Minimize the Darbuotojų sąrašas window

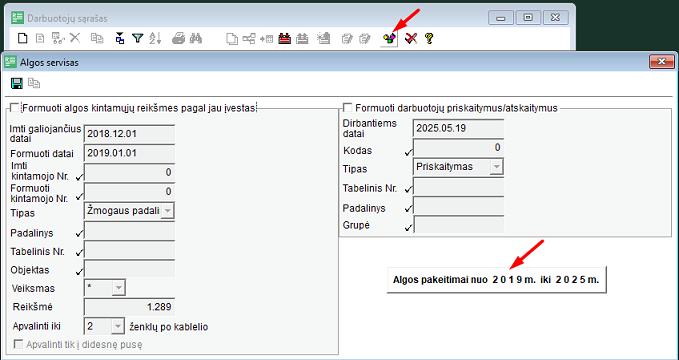(501, 18)
